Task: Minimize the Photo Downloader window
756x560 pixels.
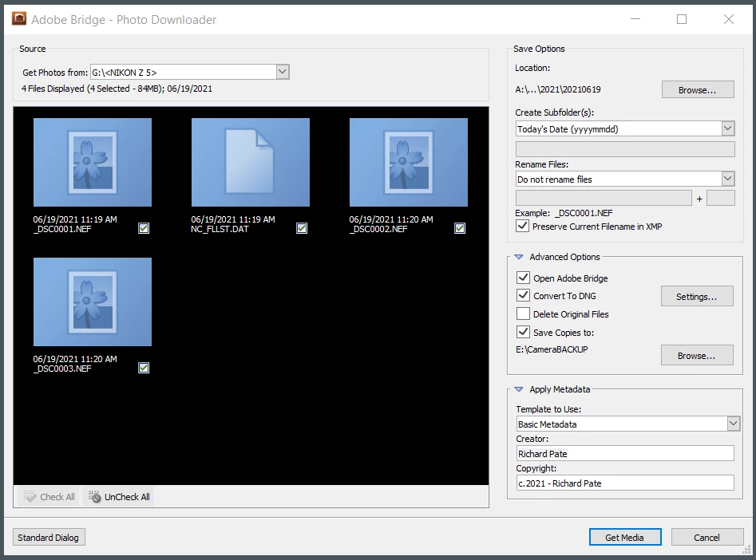Action: (635, 19)
